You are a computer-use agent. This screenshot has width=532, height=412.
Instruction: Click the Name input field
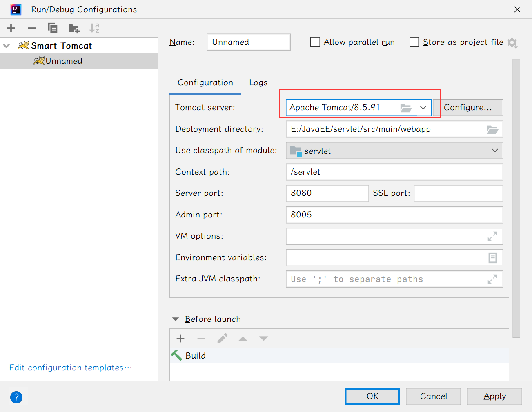tap(249, 42)
